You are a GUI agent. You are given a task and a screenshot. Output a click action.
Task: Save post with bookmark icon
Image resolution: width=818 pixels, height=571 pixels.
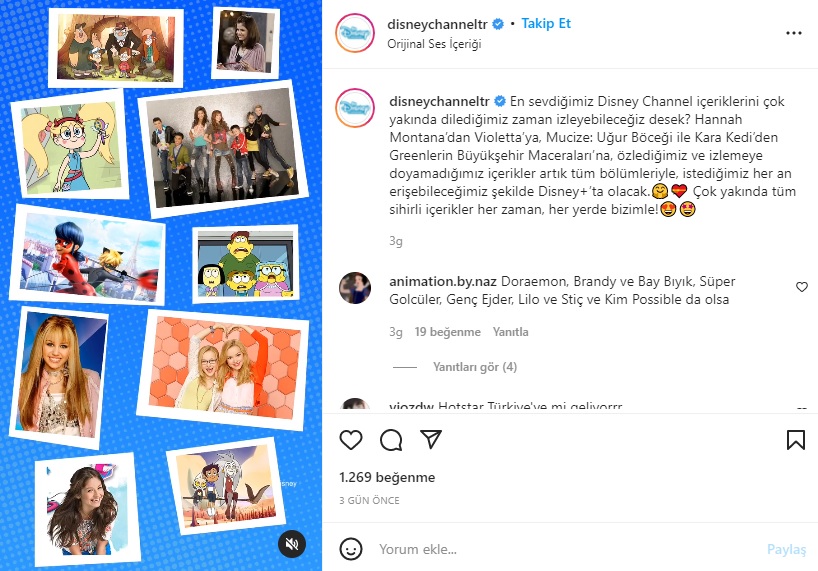(796, 440)
